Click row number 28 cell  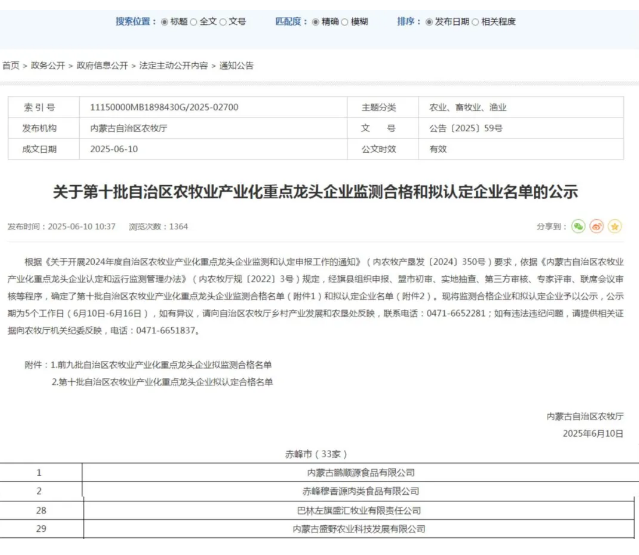tap(41, 511)
